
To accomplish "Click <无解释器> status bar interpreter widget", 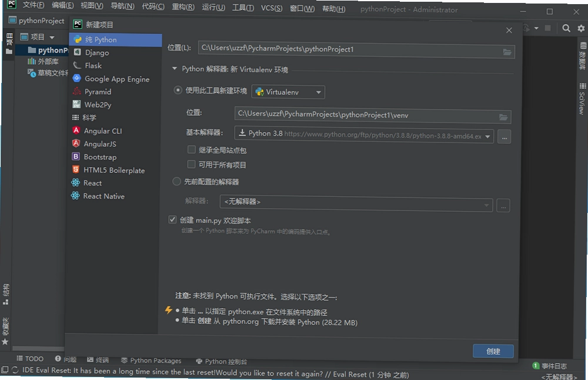I will [x=559, y=376].
